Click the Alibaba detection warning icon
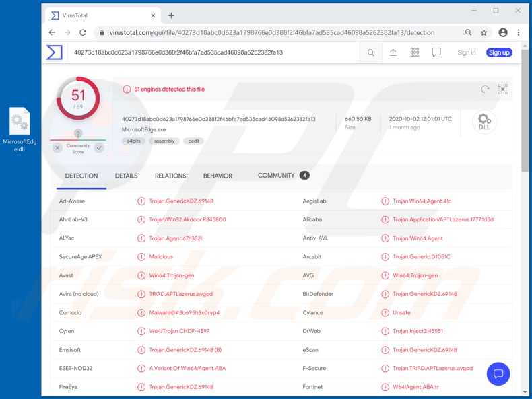532x399 pixels. pos(385,219)
